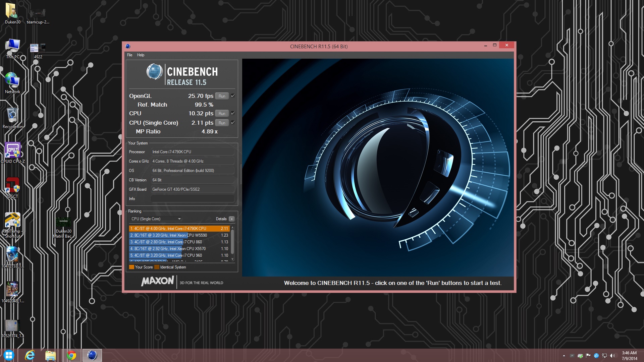Click the Cores x GHz field value
Viewport: 644px width, 362px height.
pyautogui.click(x=193, y=161)
